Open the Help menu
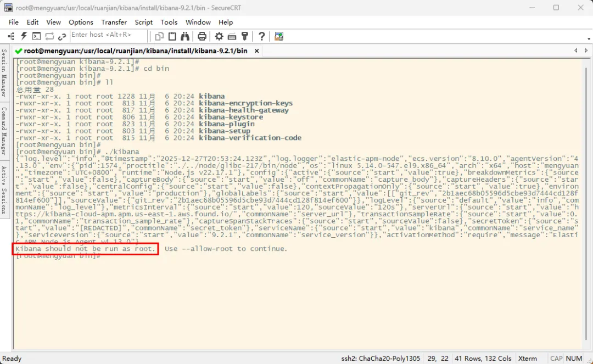 tap(226, 23)
